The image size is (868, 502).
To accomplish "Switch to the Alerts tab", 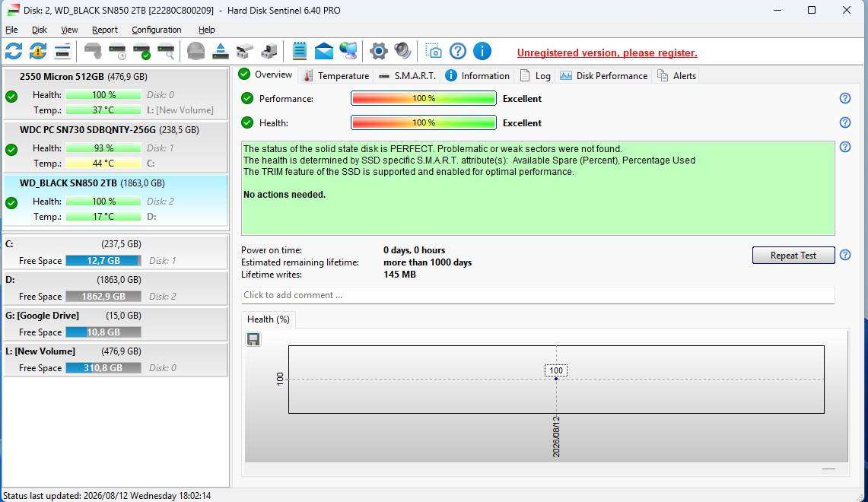I will tap(676, 76).
